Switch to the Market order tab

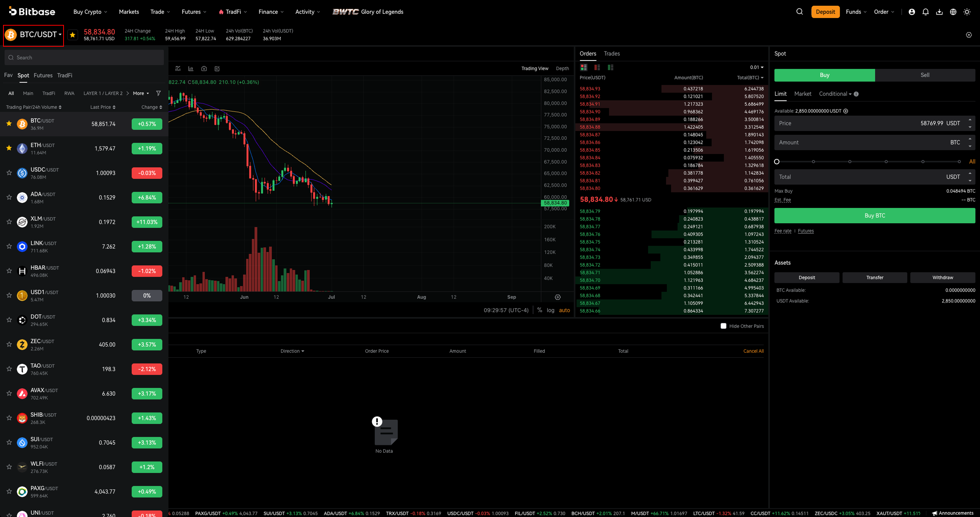tap(803, 94)
